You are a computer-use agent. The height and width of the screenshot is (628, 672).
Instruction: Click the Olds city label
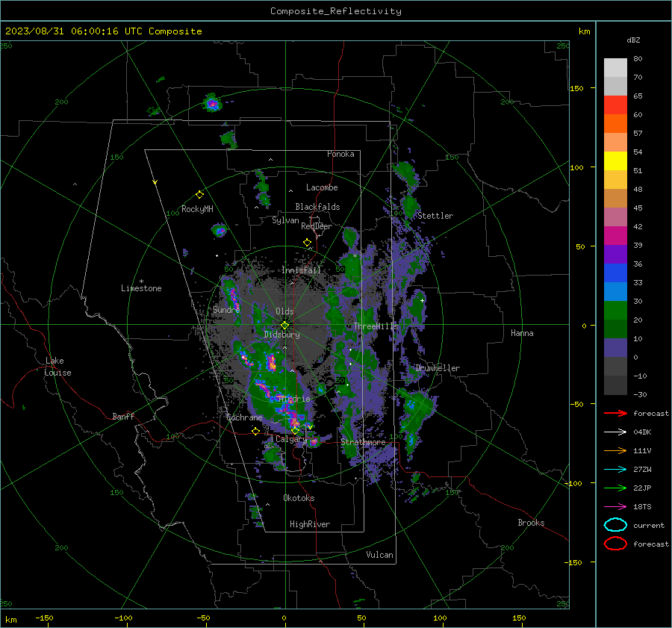tap(284, 311)
